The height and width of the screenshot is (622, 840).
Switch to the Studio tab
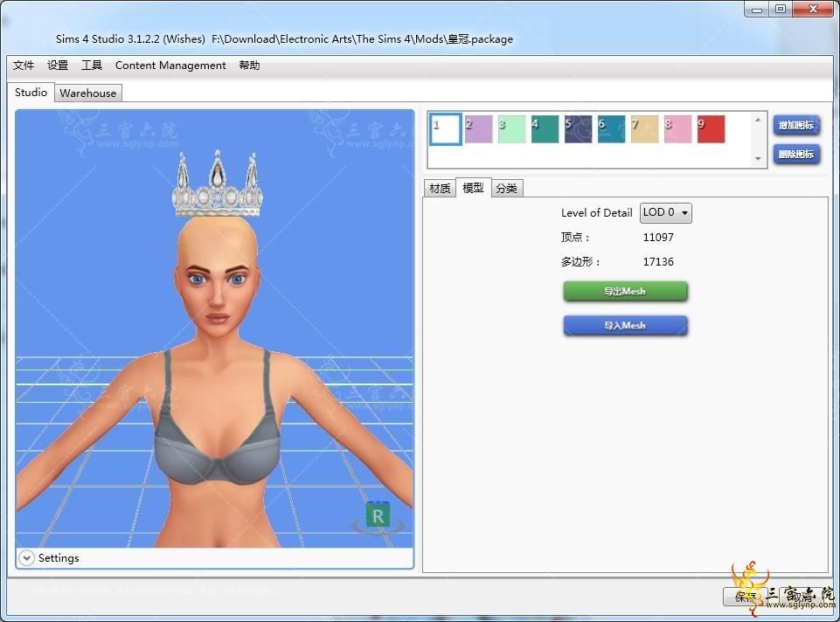tap(31, 92)
